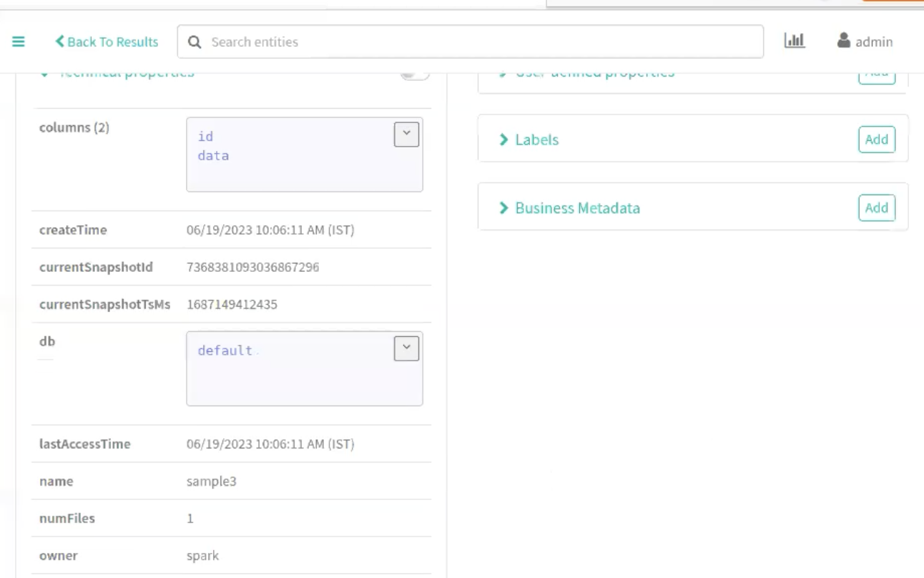The height and width of the screenshot is (578, 924).
Task: Click the search magnifier icon
Action: point(195,42)
